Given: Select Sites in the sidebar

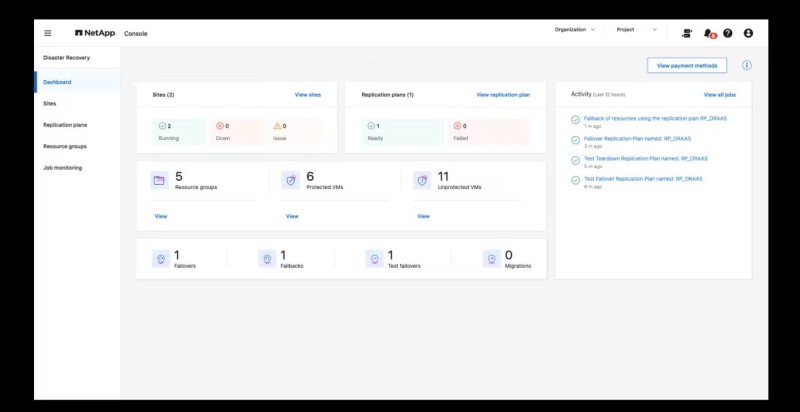Looking at the screenshot, I should tap(50, 103).
